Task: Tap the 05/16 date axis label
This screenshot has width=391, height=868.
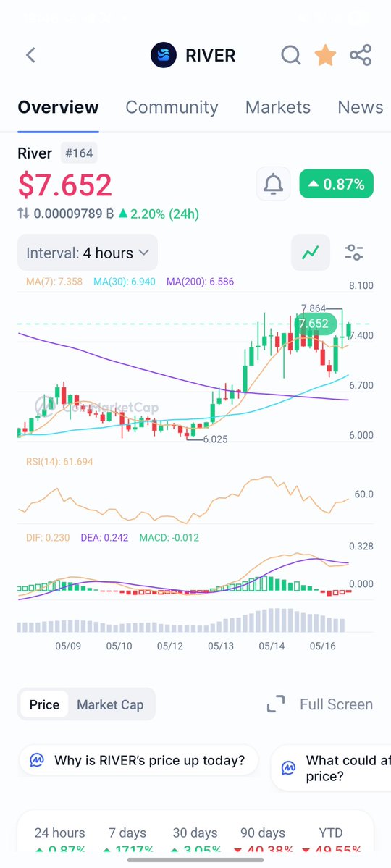Action: [322, 646]
